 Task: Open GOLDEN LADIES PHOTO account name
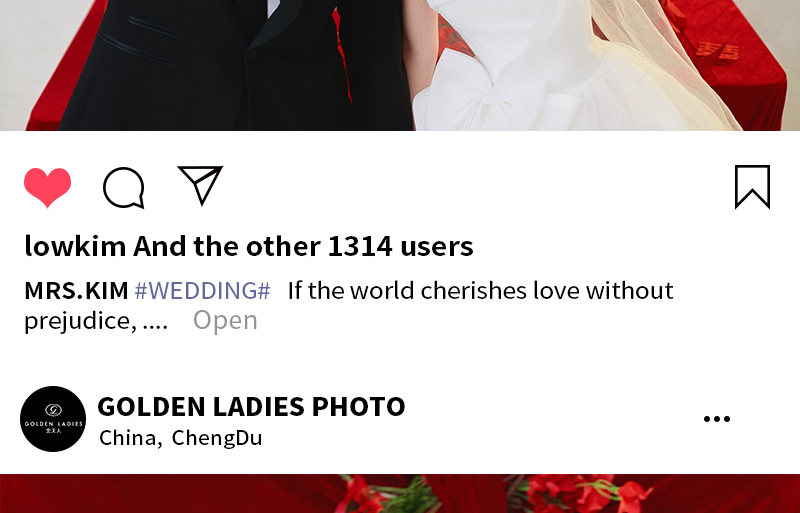coord(251,406)
